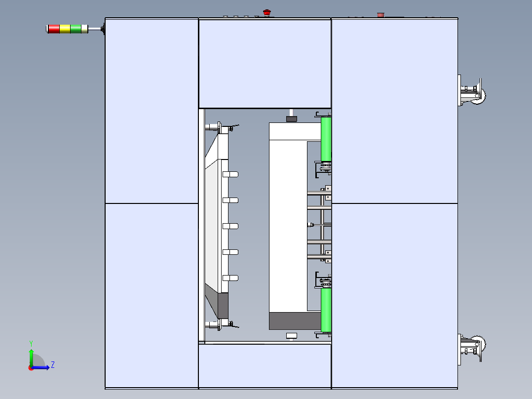Screen dimensions: 532x399
Task: Select the tilted light gray plate in the opening
Action: click(211, 226)
